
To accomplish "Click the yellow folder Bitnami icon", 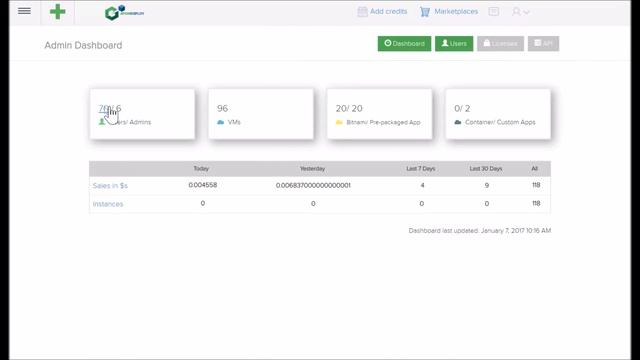I will pyautogui.click(x=339, y=122).
